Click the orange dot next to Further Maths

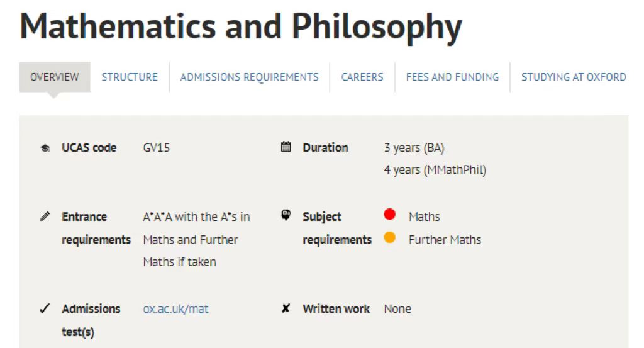(x=389, y=237)
